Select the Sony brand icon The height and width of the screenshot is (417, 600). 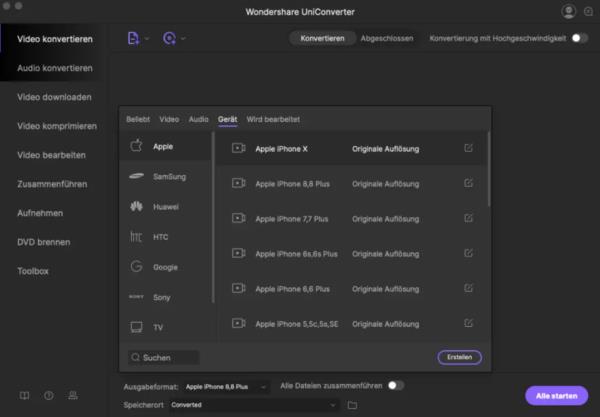coord(136,297)
